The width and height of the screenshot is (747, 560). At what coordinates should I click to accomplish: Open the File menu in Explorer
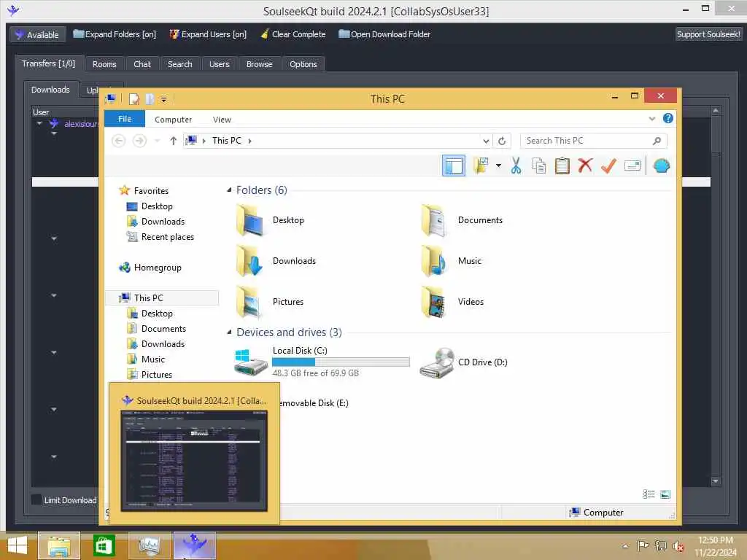[x=124, y=119]
